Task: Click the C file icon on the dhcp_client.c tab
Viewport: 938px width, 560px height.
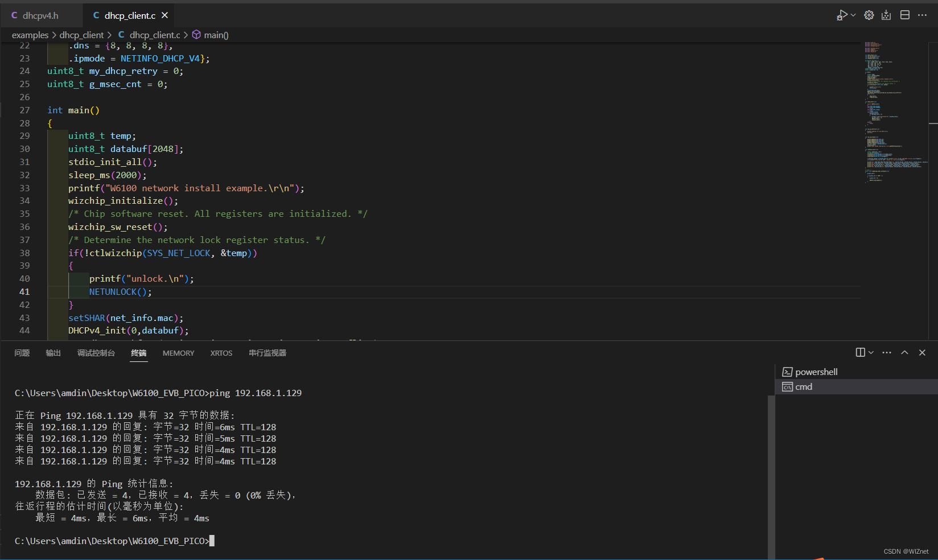Action: coord(96,15)
